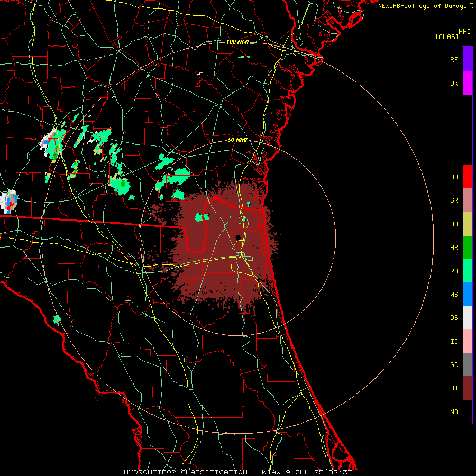Click the 50 NMI range ring label
This screenshot has width=476, height=476.
point(237,140)
